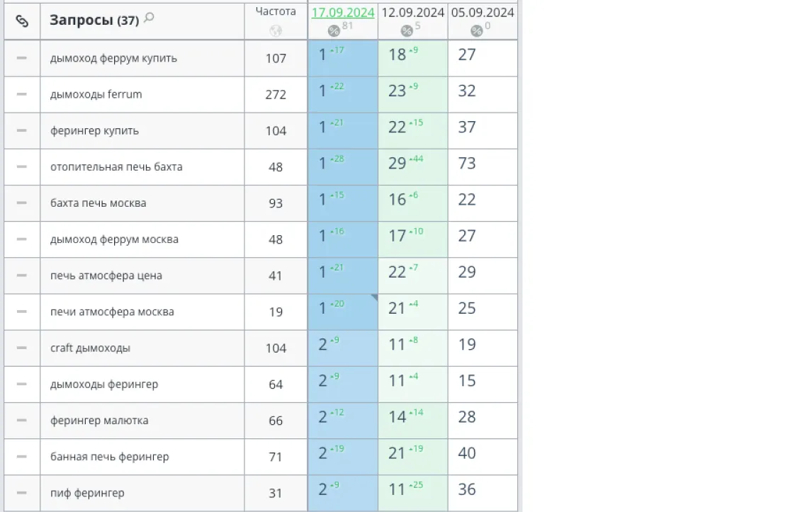Click percent icon under 05.09.2024

click(476, 30)
